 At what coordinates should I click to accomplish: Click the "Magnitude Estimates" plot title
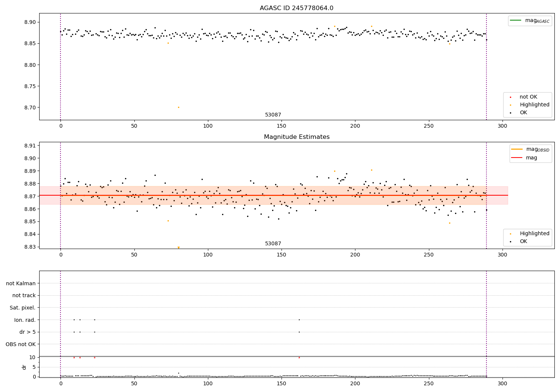[x=296, y=137]
